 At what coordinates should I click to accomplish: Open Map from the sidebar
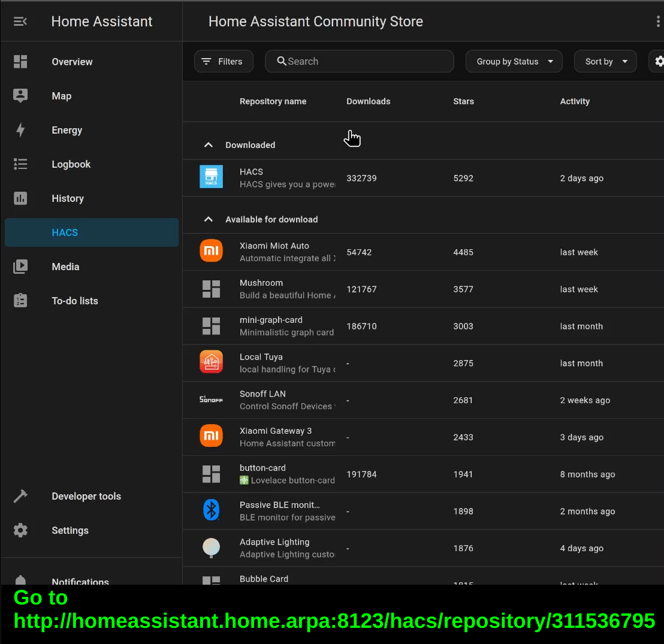coord(92,96)
